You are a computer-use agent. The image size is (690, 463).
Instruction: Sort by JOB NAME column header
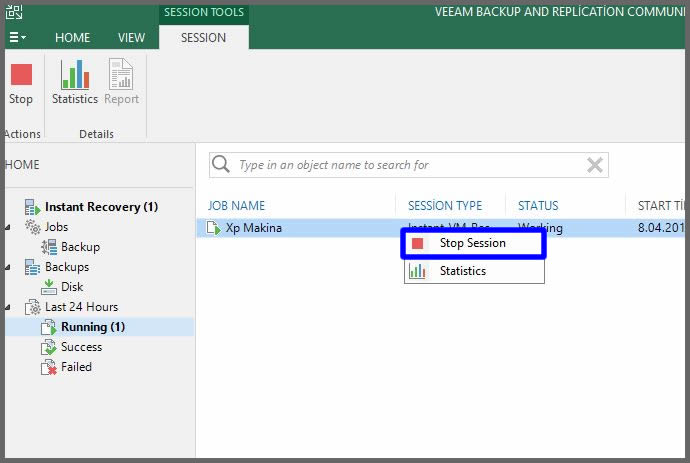tap(236, 206)
